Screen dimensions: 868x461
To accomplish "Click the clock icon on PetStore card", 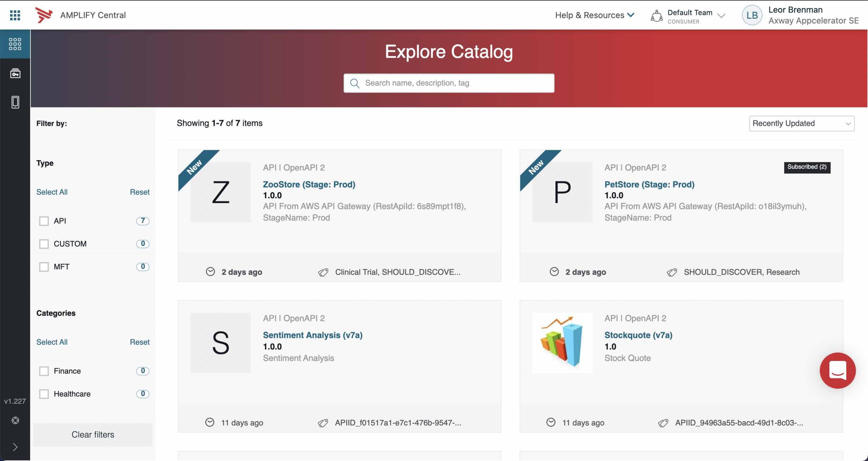I will click(x=554, y=272).
